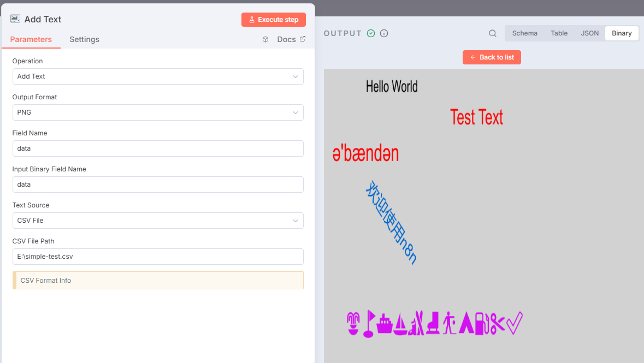This screenshot has width=644, height=363.
Task: Click the Input Binary Field Name input
Action: (158, 185)
